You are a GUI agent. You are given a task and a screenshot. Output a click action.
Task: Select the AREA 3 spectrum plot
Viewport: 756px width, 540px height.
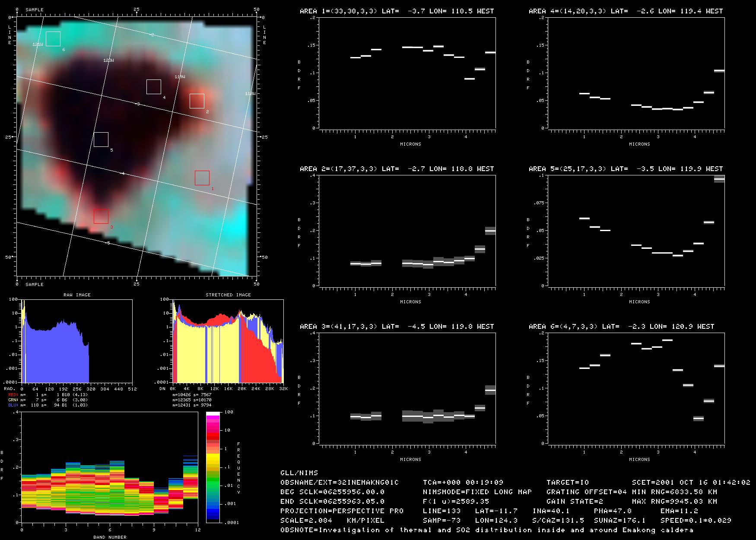pyautogui.click(x=407, y=388)
